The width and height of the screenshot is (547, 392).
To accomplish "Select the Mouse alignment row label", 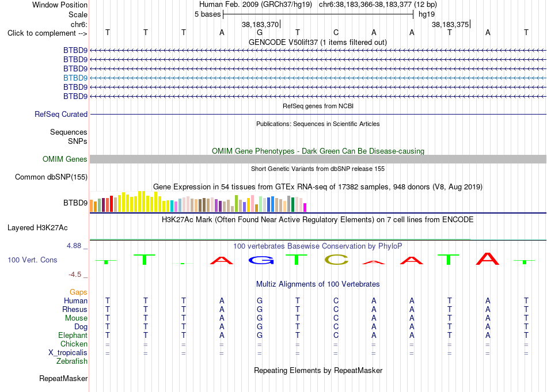I will (x=76, y=318).
